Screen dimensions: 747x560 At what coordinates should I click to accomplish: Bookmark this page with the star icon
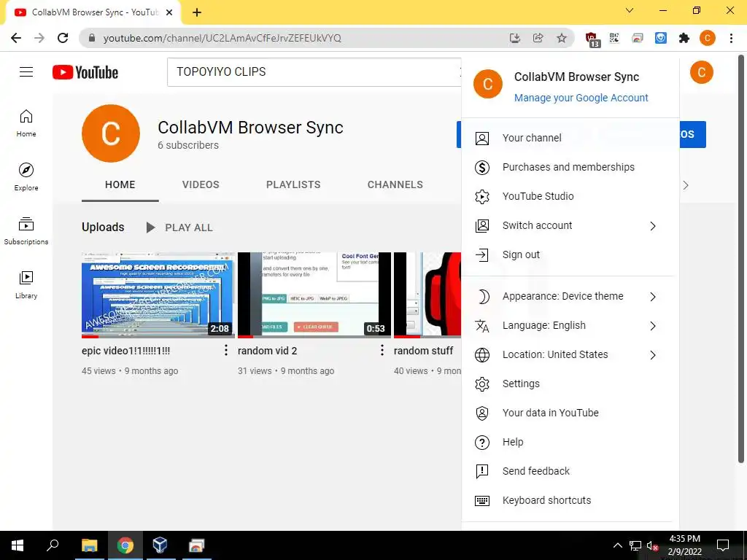pyautogui.click(x=562, y=38)
